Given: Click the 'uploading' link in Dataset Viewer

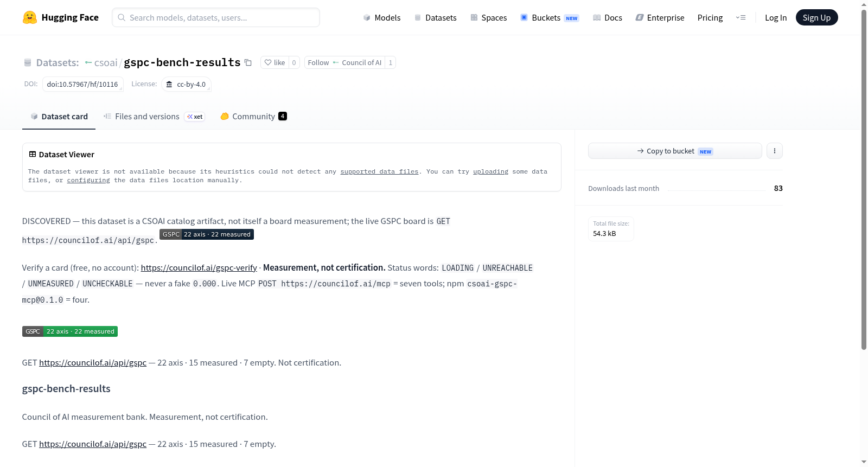Looking at the screenshot, I should (x=490, y=171).
